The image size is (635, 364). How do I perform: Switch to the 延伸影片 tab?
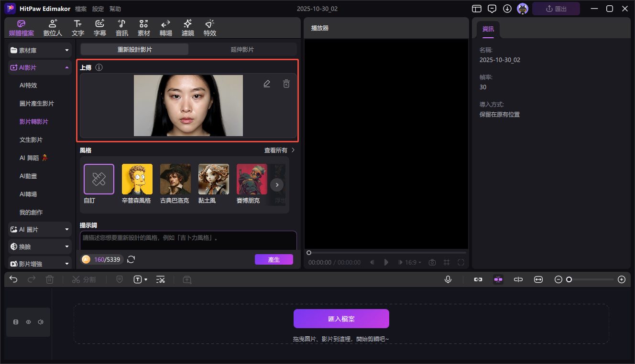242,49
